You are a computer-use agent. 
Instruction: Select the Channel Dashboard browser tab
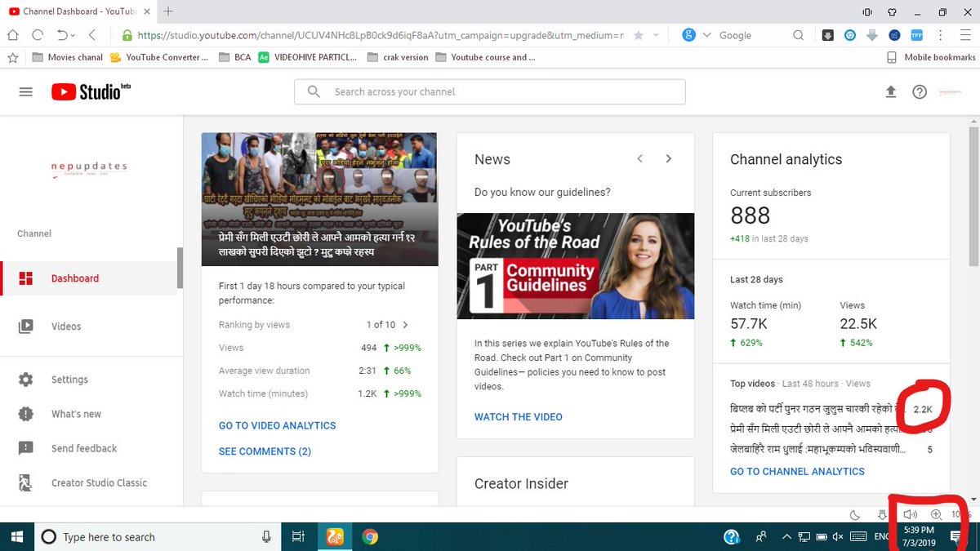pyautogui.click(x=78, y=11)
